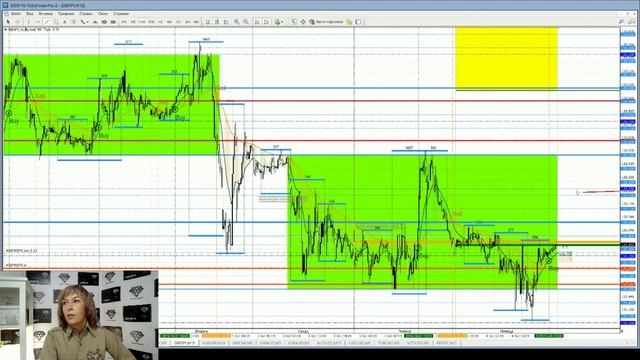The image size is (640, 360).
Task: Switch chart to candlesticks mode
Action: pyautogui.click(x=217, y=22)
